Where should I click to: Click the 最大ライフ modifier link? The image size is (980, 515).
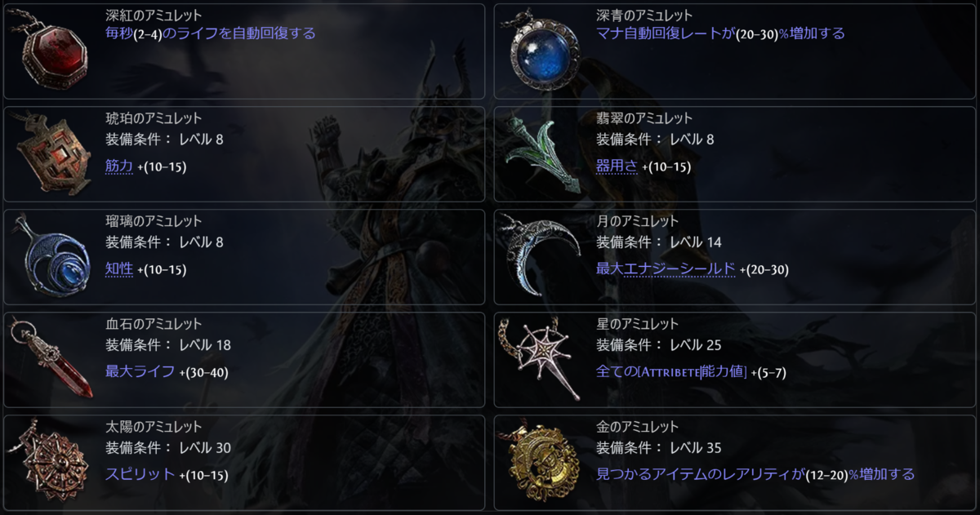pos(140,371)
